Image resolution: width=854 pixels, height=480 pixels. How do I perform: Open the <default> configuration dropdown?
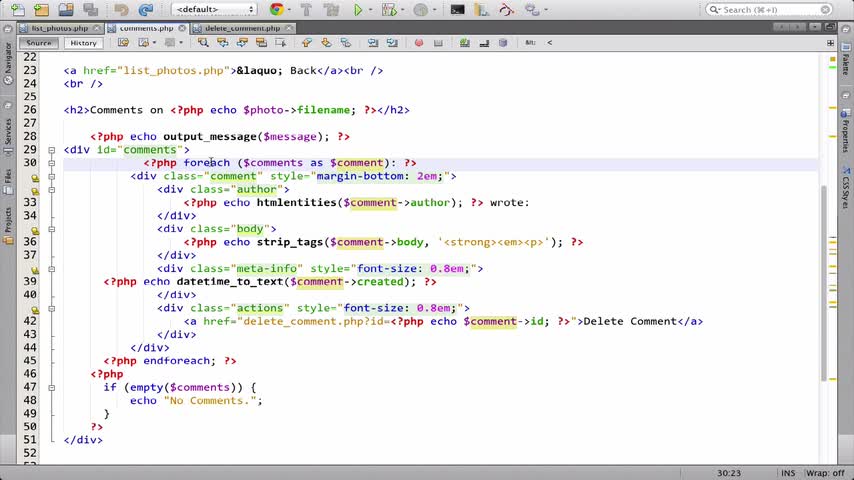[214, 9]
